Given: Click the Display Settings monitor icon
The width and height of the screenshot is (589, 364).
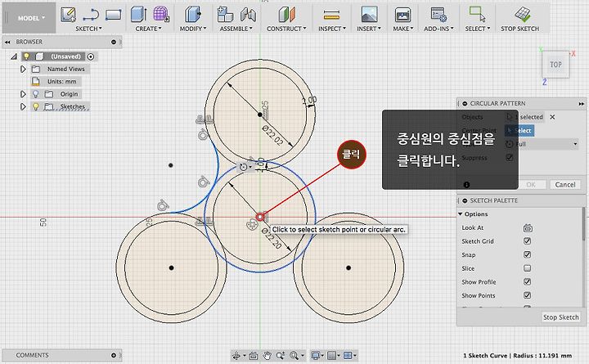Looking at the screenshot, I should pos(316,355).
